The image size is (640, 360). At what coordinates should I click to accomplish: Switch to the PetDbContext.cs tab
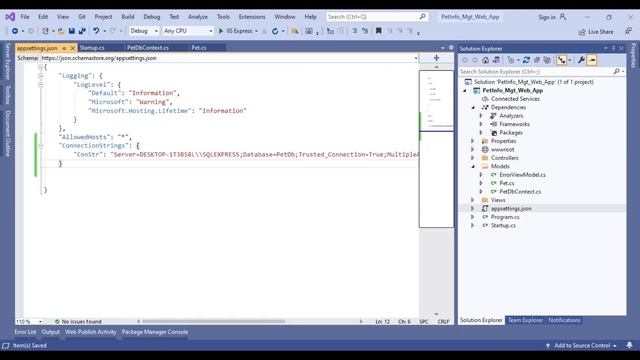(x=148, y=48)
